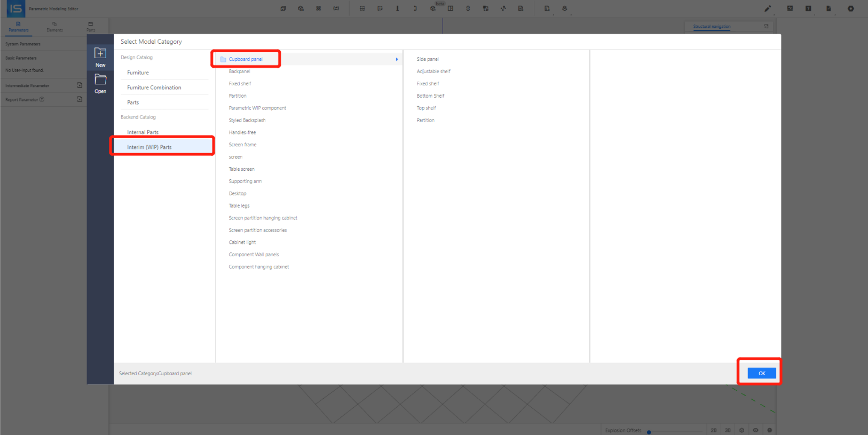This screenshot has height=435, width=868.
Task: Switch to 3D view mode
Action: pyautogui.click(x=728, y=430)
